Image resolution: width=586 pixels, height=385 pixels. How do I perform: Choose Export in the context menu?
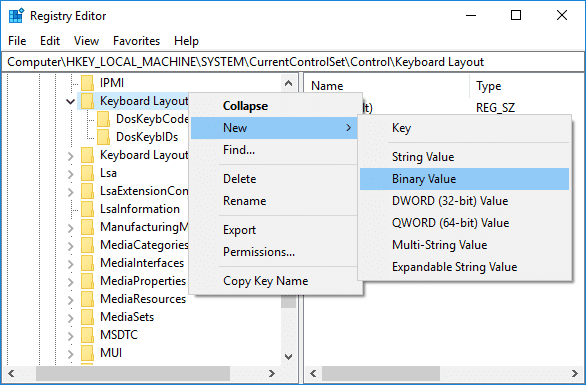[275, 230]
